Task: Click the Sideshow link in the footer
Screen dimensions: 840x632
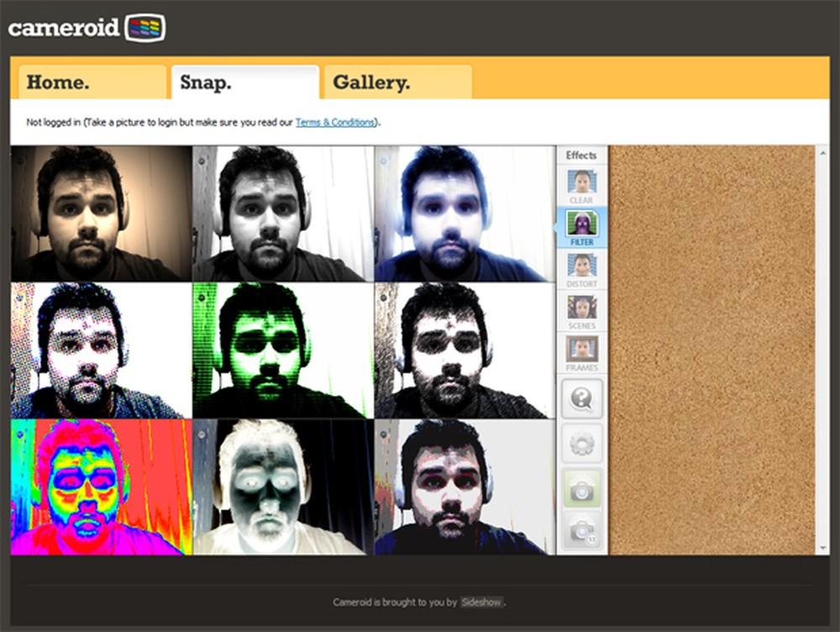Action: pyautogui.click(x=481, y=603)
